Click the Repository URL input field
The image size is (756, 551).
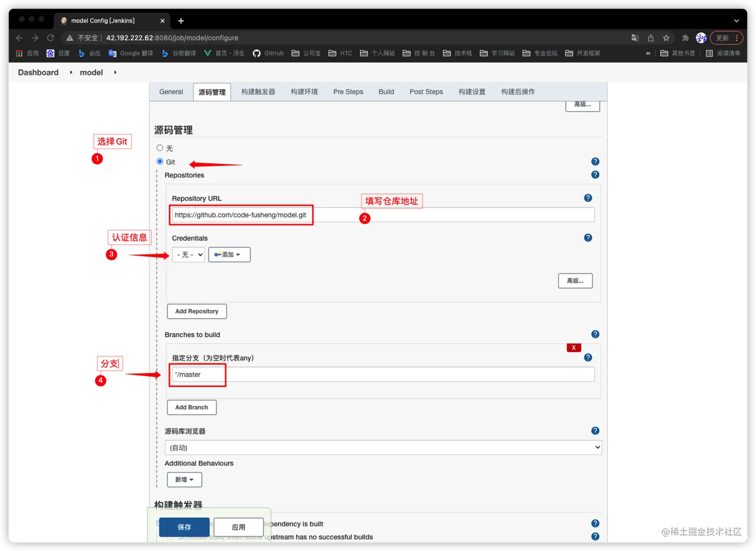tap(383, 215)
